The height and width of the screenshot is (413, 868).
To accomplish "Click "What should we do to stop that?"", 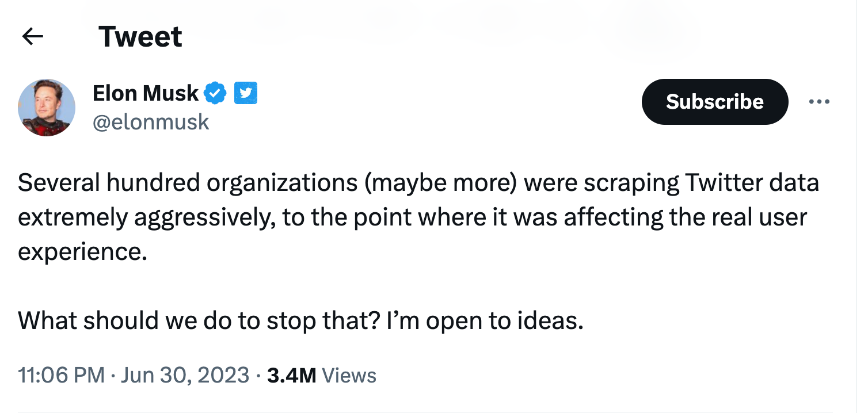I will [x=199, y=320].
